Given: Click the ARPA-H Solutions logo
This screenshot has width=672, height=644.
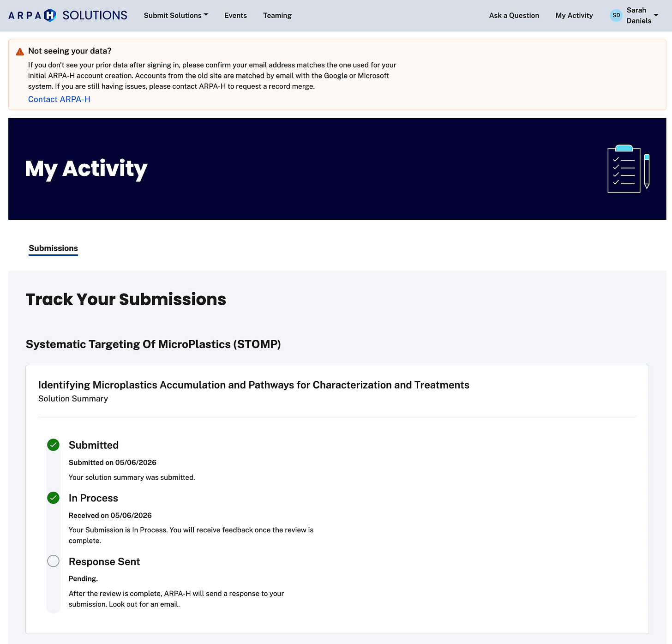Looking at the screenshot, I should 68,15.
